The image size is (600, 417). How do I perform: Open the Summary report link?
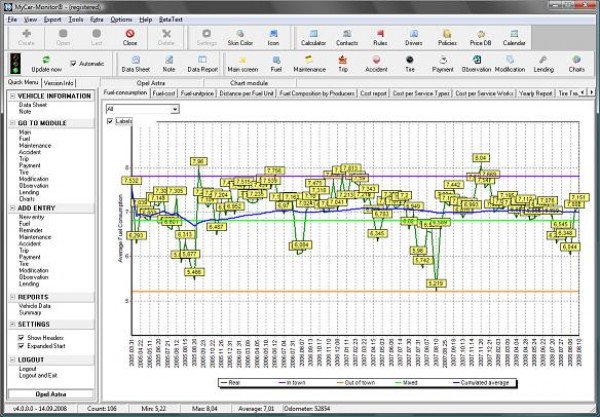click(30, 311)
